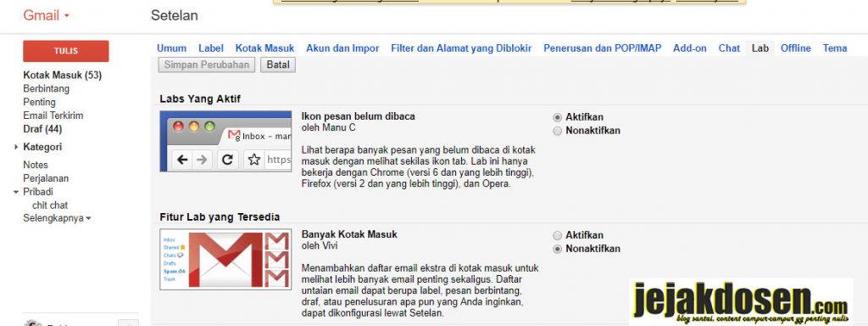Switch to the Kotak Masuk settings tab
Image resolution: width=868 pixels, height=326 pixels.
coord(264,48)
